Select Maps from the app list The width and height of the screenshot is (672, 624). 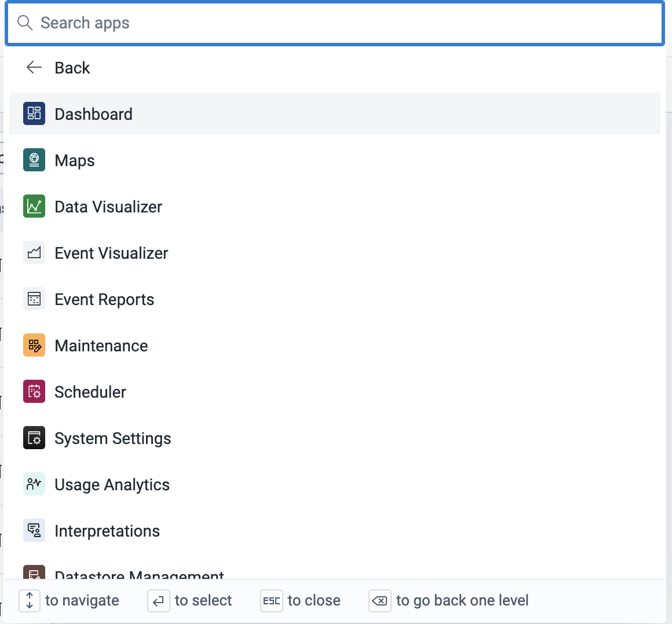click(x=75, y=160)
